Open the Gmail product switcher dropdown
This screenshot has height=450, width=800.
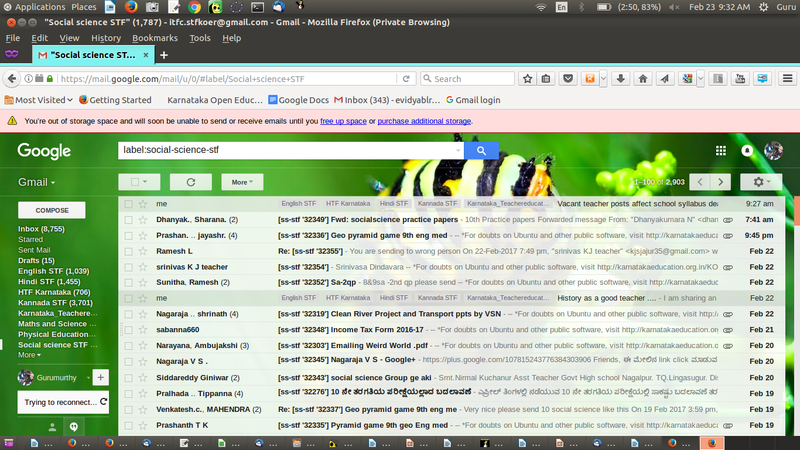(37, 182)
